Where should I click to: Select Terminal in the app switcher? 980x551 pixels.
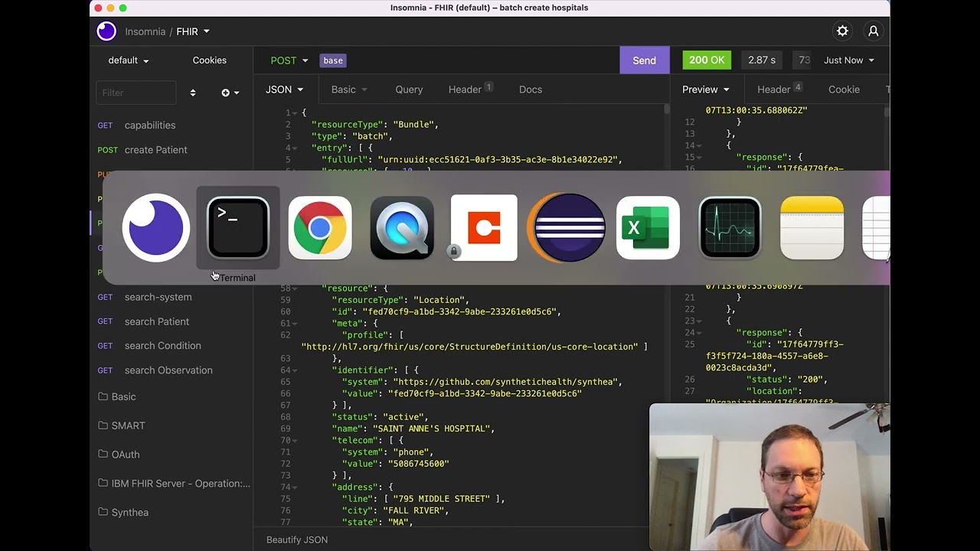[238, 228]
